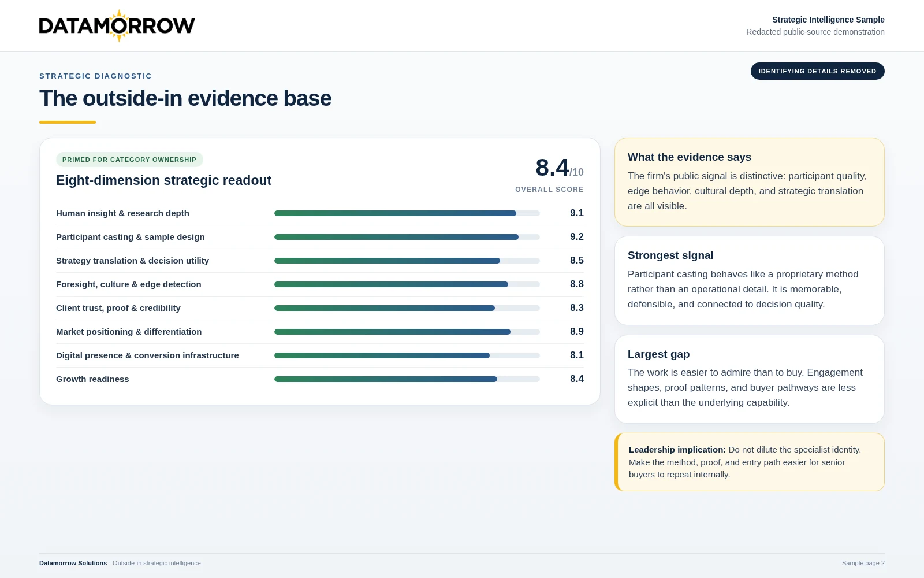Open the 'What the evidence says' card

point(750,182)
